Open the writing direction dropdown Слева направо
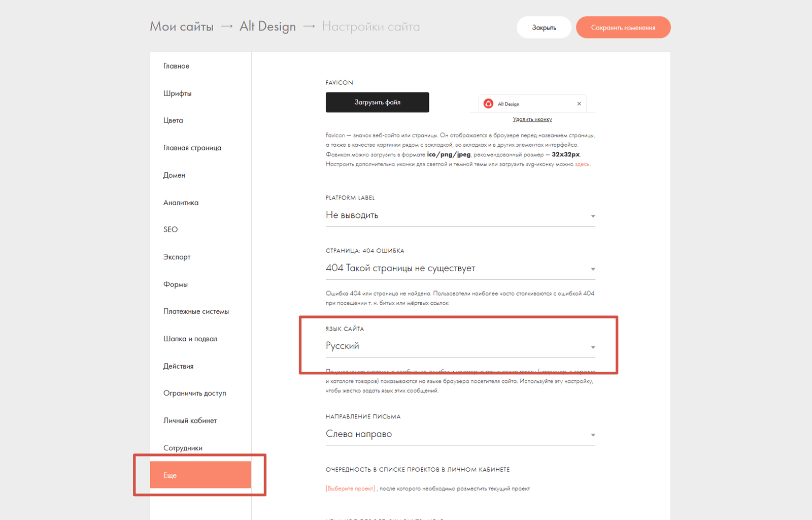The width and height of the screenshot is (812, 520). click(x=460, y=434)
